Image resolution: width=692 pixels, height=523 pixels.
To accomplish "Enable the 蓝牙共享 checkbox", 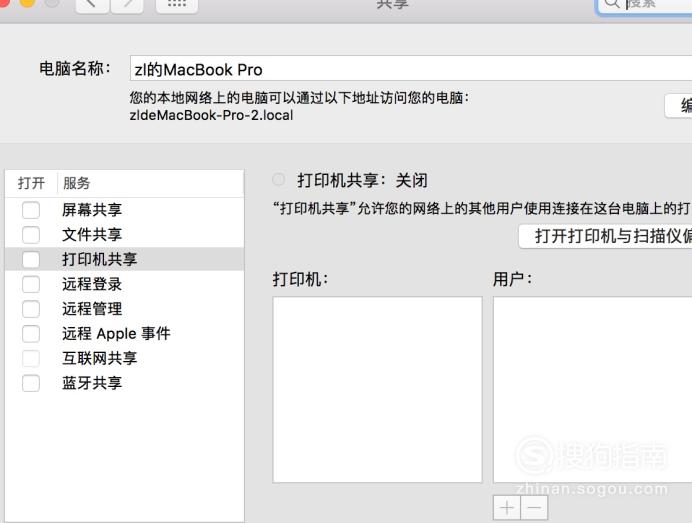I will coord(31,383).
